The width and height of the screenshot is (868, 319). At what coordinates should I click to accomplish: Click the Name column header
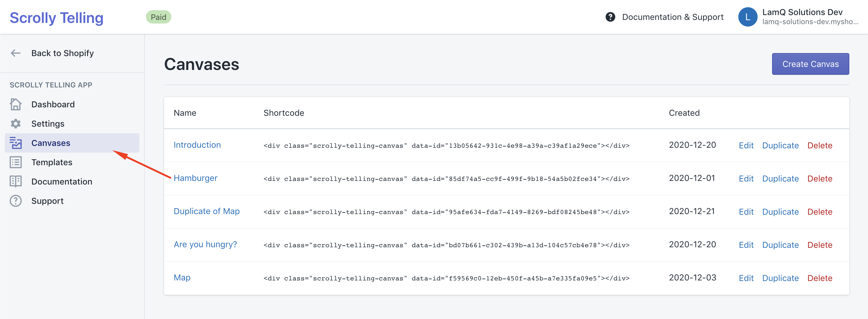pyautogui.click(x=185, y=113)
